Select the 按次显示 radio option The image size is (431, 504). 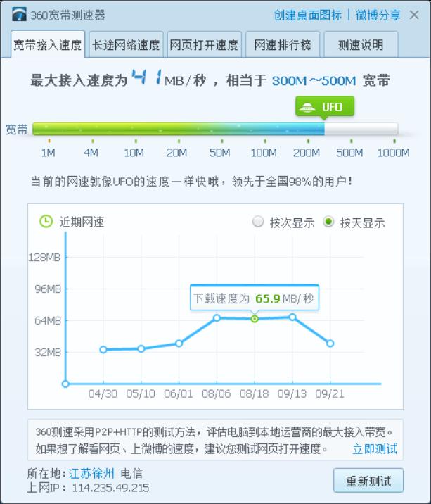(258, 222)
